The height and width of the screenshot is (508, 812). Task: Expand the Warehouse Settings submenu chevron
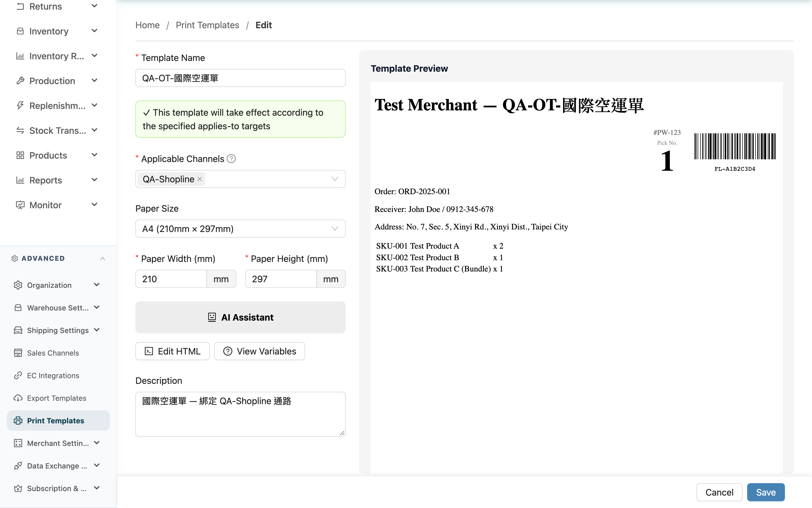(97, 307)
